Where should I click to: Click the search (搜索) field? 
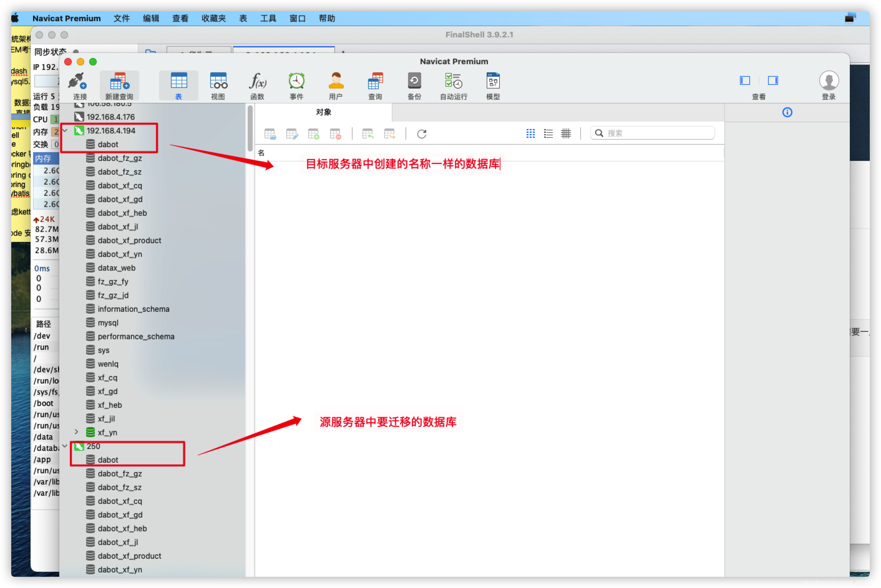coord(653,133)
